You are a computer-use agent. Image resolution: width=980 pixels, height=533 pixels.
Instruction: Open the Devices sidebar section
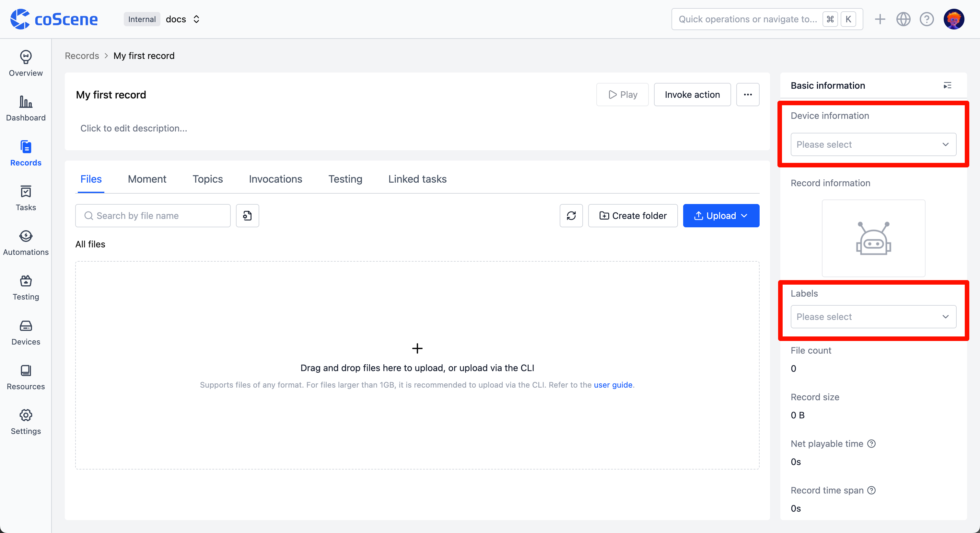point(26,332)
